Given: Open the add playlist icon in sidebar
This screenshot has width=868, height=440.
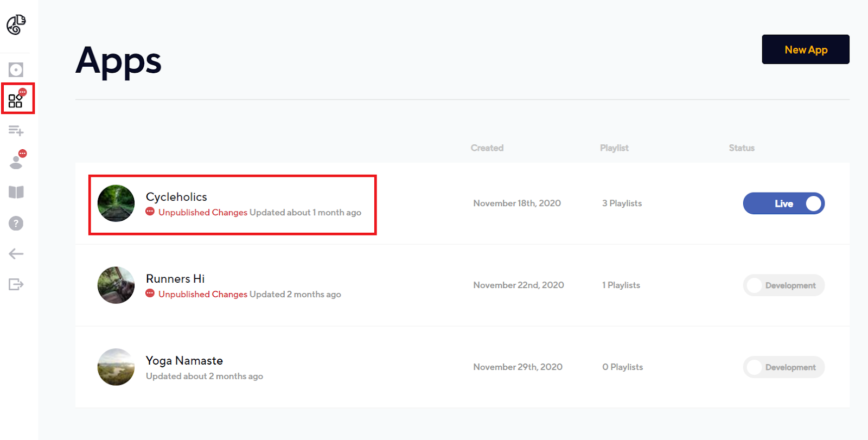Looking at the screenshot, I should (x=16, y=130).
